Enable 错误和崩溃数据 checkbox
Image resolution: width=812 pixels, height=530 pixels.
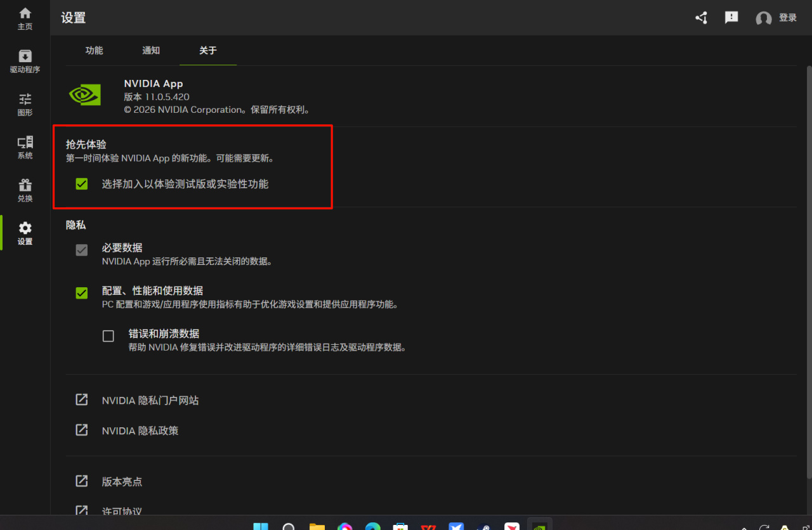(x=108, y=336)
